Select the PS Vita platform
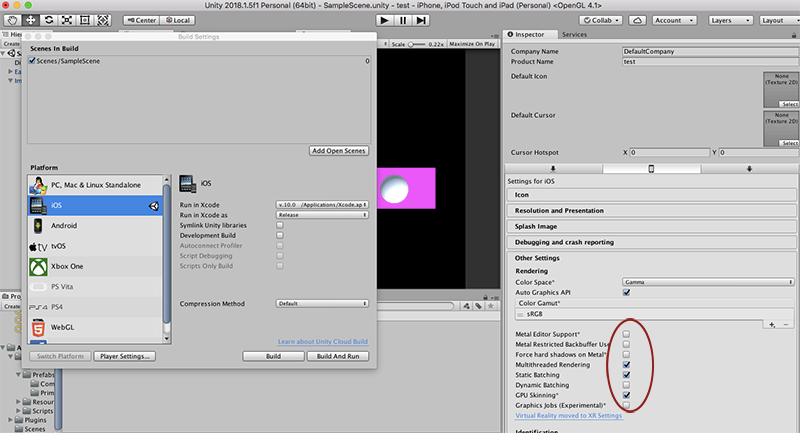This screenshot has width=800, height=433. click(95, 287)
